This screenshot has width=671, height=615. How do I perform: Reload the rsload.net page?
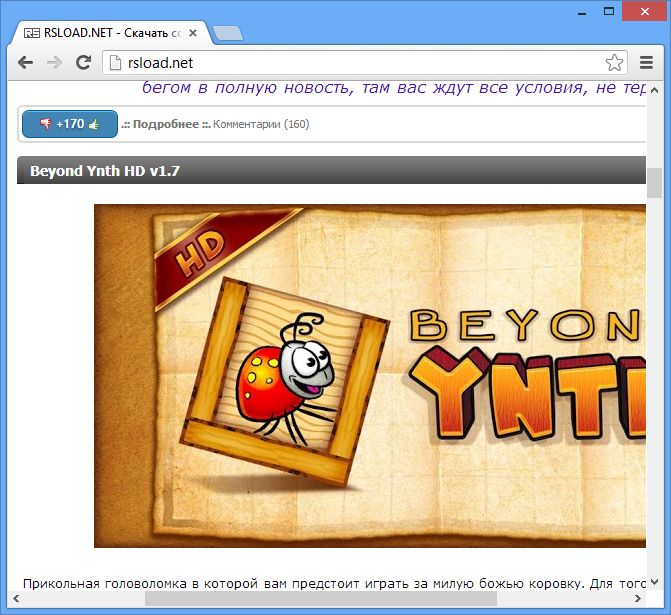83,62
